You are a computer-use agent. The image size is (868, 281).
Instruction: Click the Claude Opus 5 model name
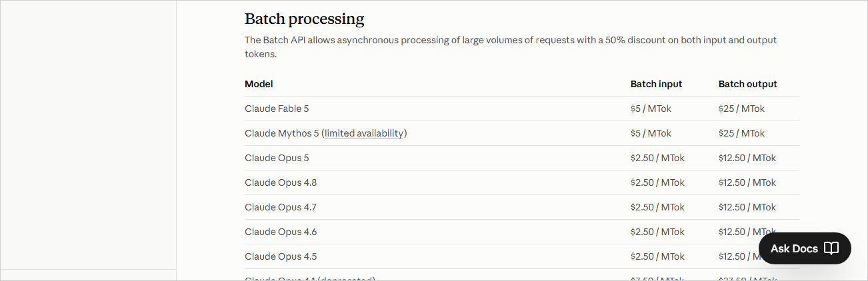pyautogui.click(x=277, y=158)
